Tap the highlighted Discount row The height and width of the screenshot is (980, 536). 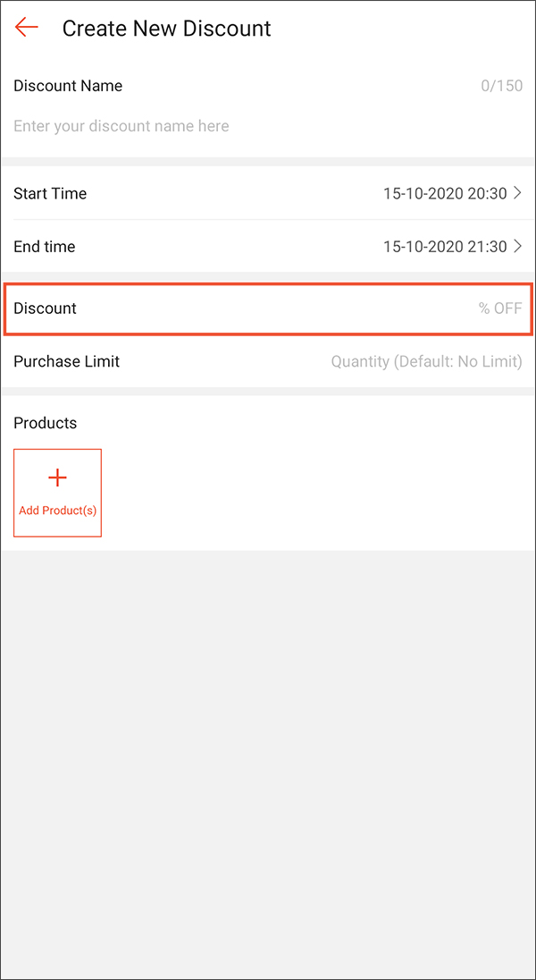268,308
